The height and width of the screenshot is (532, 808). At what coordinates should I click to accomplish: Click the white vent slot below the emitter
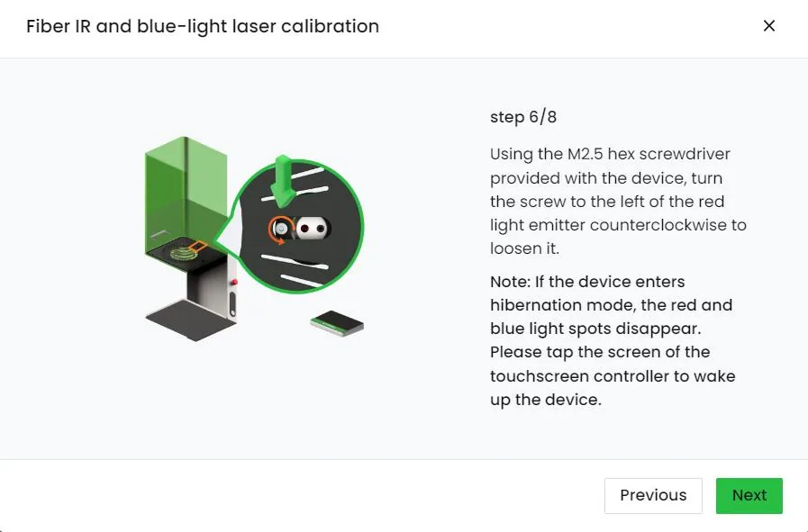[295, 262]
